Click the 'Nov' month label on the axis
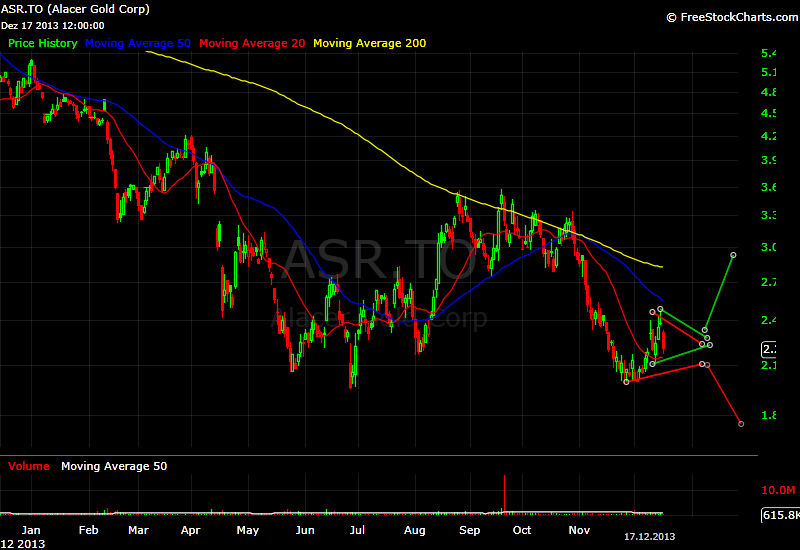 [579, 530]
